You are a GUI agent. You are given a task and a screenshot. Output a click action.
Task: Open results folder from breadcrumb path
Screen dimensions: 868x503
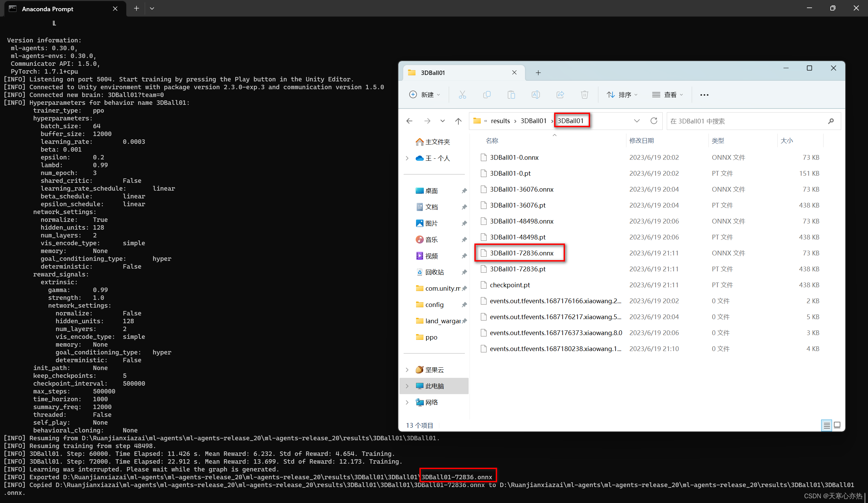pos(500,121)
